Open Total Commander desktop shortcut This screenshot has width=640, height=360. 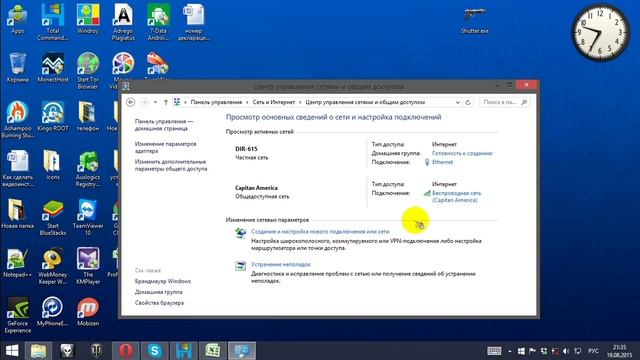(53, 22)
